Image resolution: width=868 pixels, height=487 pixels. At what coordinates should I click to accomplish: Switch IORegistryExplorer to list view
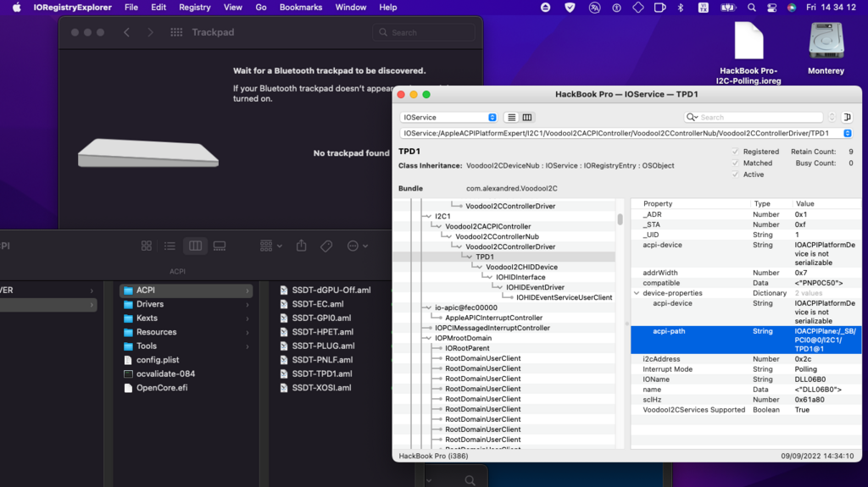[511, 117]
